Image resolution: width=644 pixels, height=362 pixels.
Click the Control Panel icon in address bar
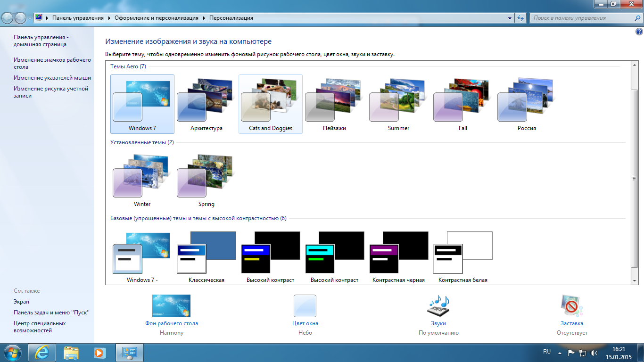[x=39, y=18]
